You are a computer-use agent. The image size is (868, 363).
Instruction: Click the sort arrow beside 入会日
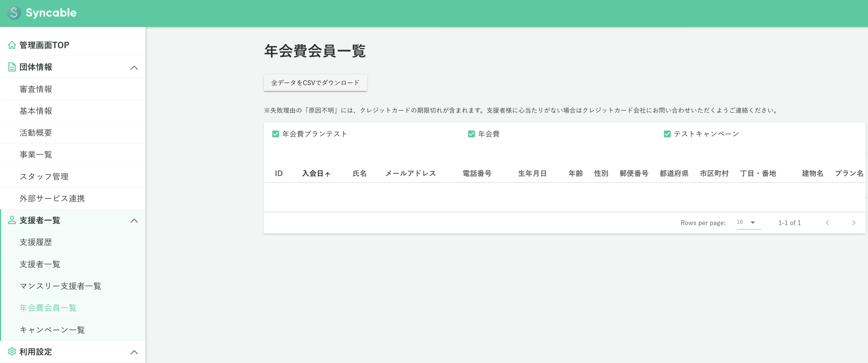point(327,174)
